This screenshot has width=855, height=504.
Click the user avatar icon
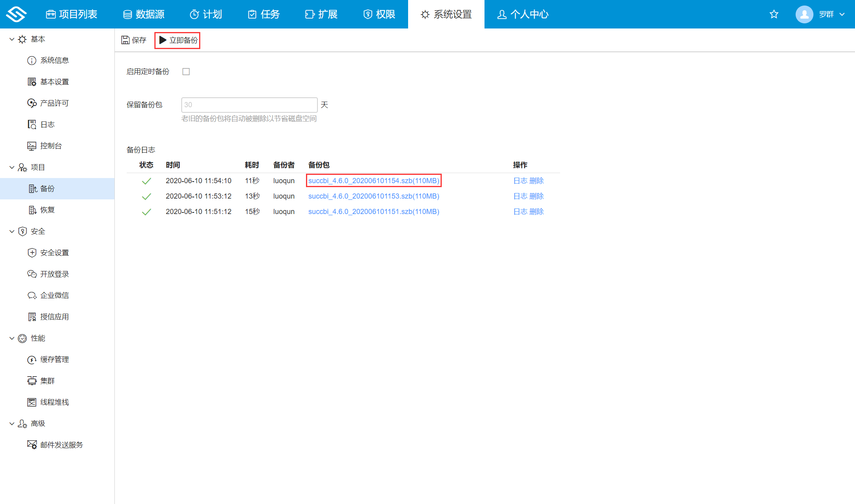pos(804,14)
